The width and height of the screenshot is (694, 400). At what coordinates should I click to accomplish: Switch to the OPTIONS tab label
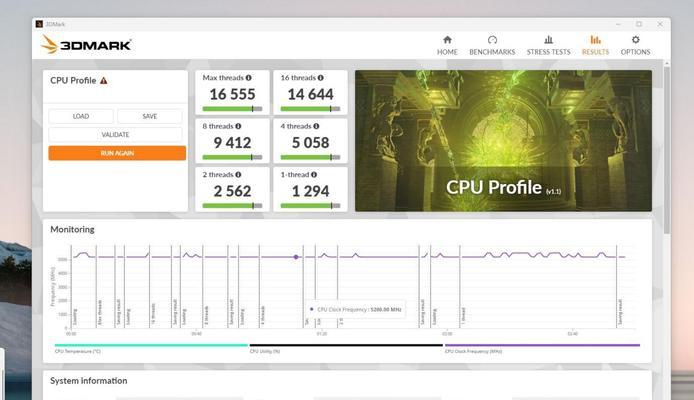coord(636,52)
